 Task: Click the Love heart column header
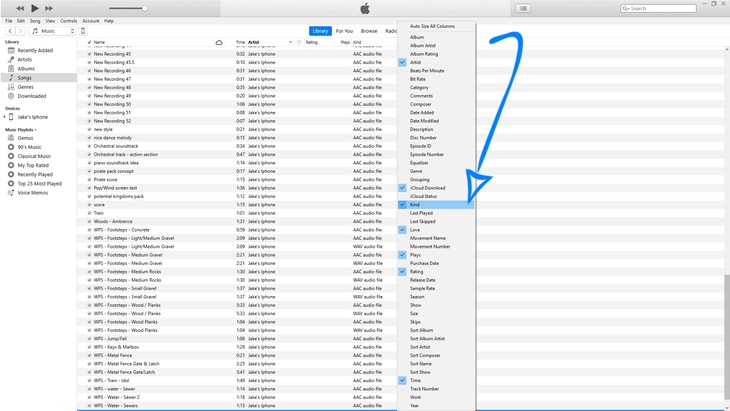[299, 42]
